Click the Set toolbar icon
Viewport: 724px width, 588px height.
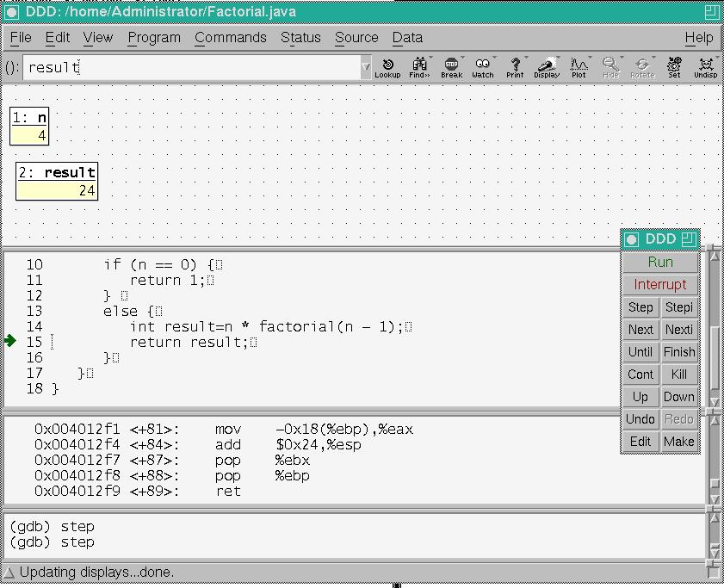tap(674, 68)
